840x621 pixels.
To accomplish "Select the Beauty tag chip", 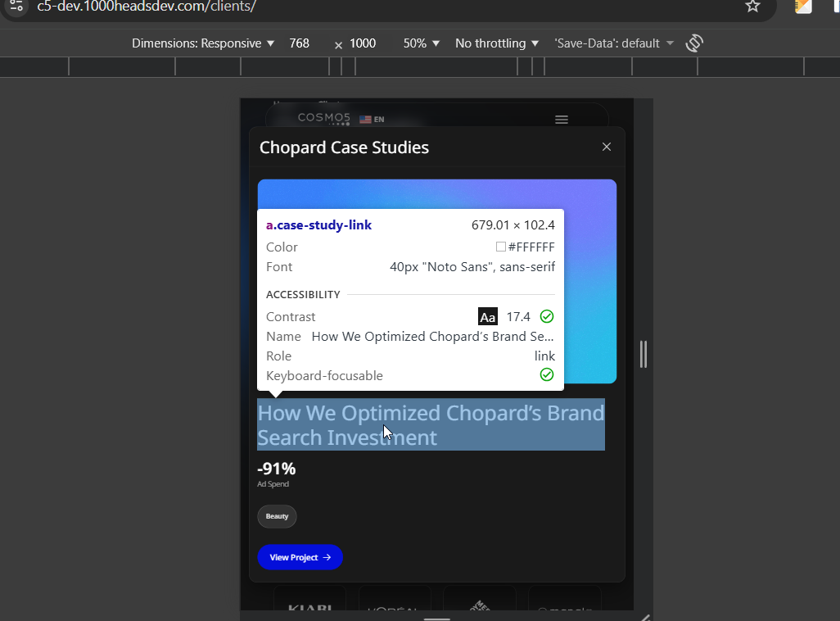I will click(x=277, y=516).
